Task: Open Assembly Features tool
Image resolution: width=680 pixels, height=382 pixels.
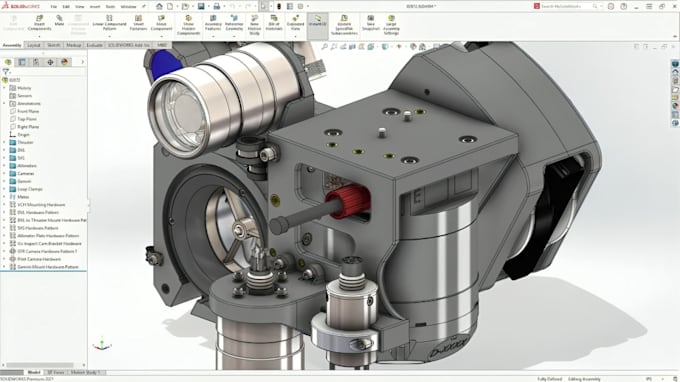Action: (x=213, y=23)
